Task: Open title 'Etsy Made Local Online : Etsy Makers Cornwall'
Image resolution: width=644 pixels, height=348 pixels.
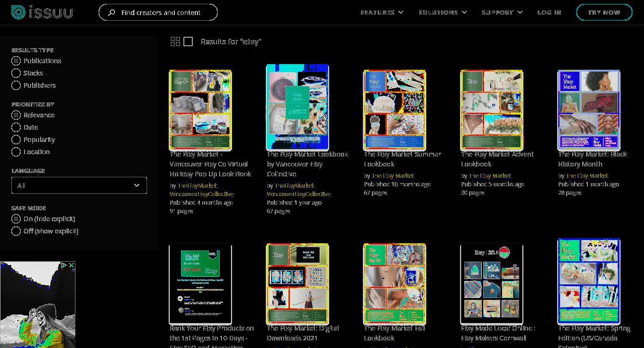Action: tap(498, 333)
